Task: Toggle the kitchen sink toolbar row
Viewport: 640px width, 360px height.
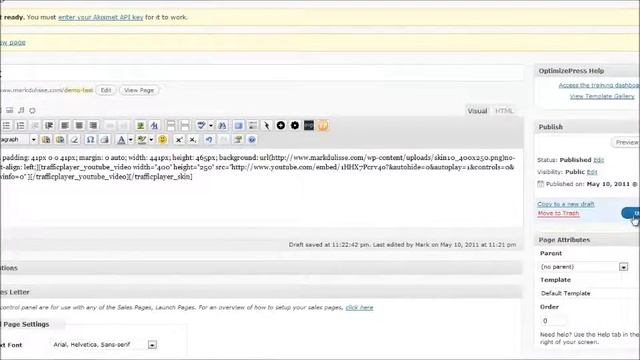Action: click(x=253, y=126)
